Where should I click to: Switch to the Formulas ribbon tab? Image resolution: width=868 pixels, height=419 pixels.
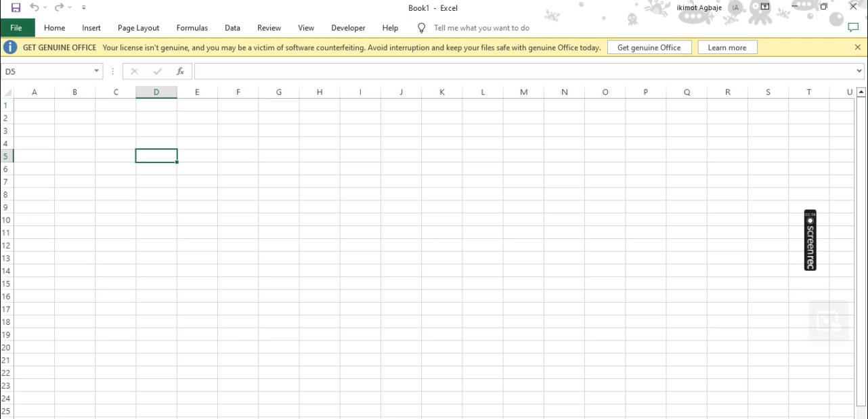(x=192, y=28)
